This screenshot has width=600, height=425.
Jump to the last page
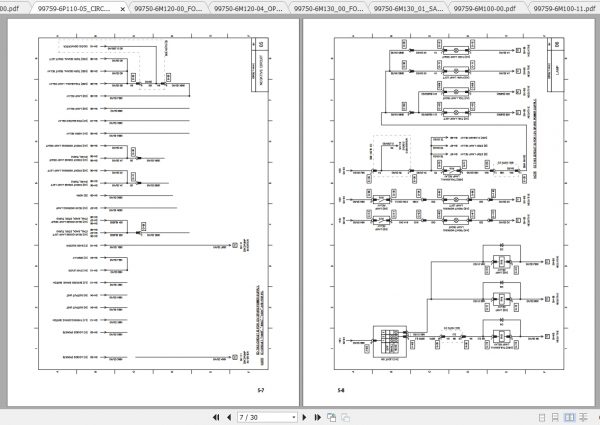coord(317,417)
